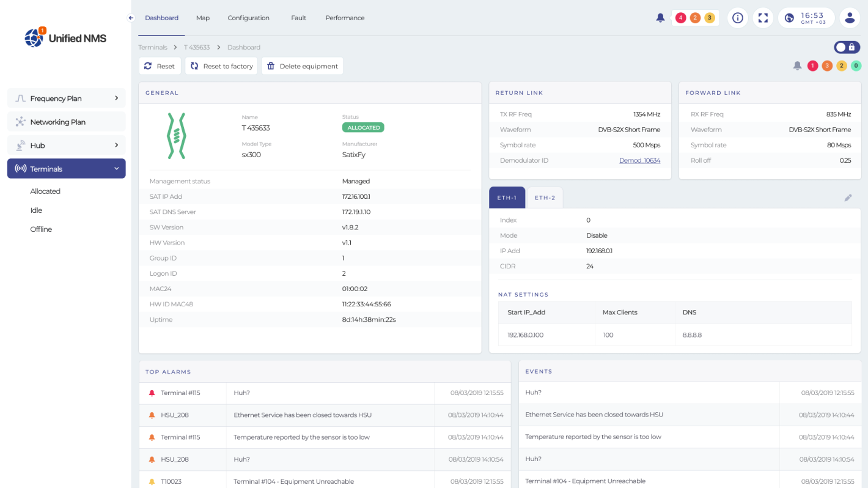
Task: Open the user profile avatar icon
Action: click(850, 18)
